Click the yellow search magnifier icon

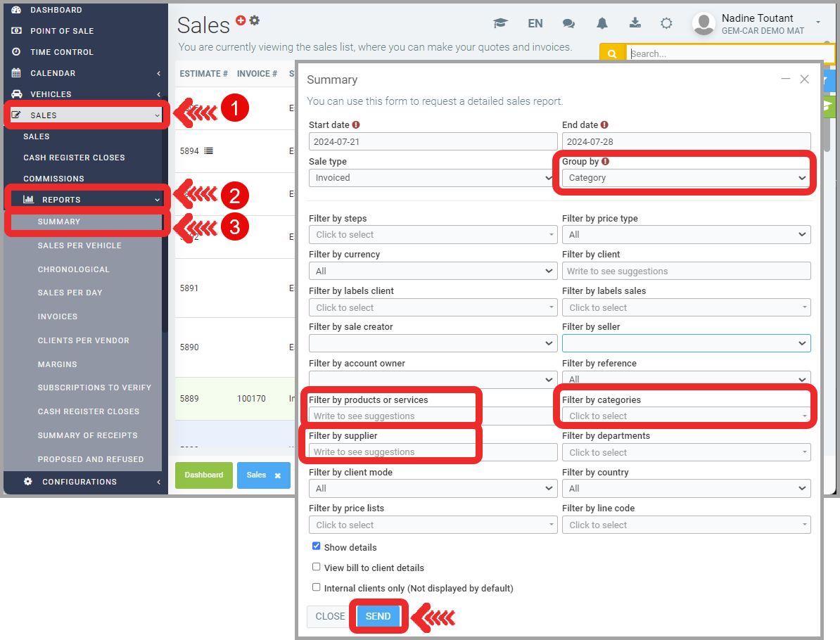(x=612, y=53)
